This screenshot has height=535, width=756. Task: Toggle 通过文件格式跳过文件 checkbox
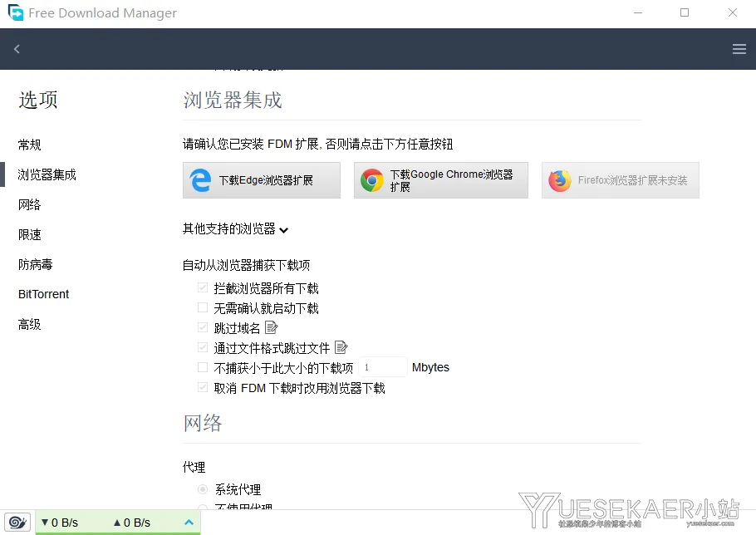203,347
